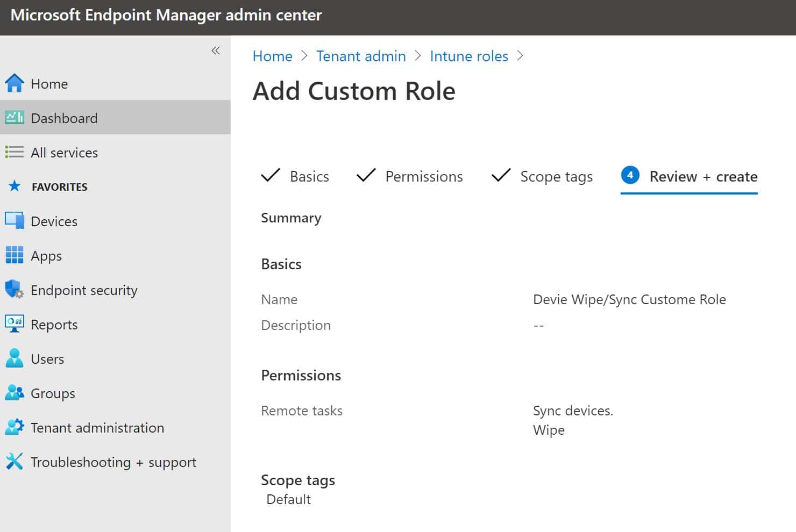Go Home using the breadcrumb link
Image resolution: width=796 pixels, height=532 pixels.
[272, 56]
